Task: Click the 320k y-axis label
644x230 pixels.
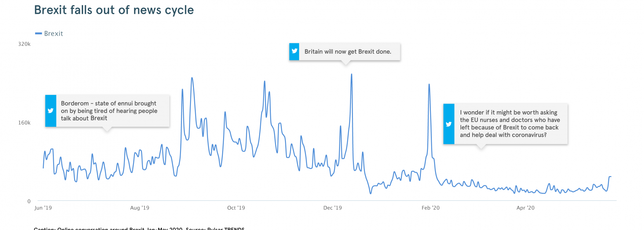Action: (x=24, y=44)
